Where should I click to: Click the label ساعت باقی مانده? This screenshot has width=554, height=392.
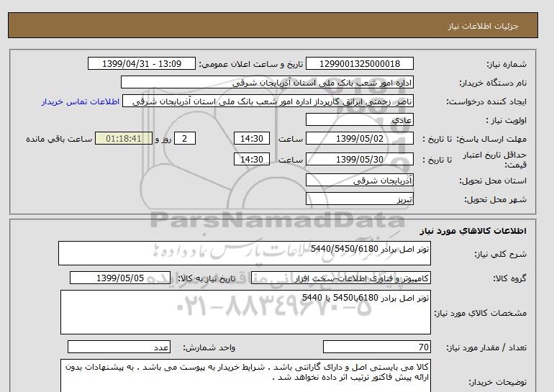click(59, 139)
